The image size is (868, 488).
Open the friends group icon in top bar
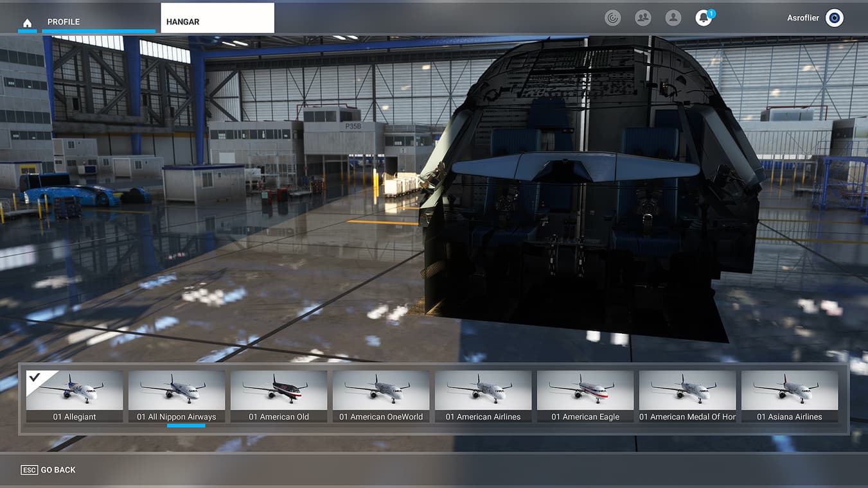point(642,18)
